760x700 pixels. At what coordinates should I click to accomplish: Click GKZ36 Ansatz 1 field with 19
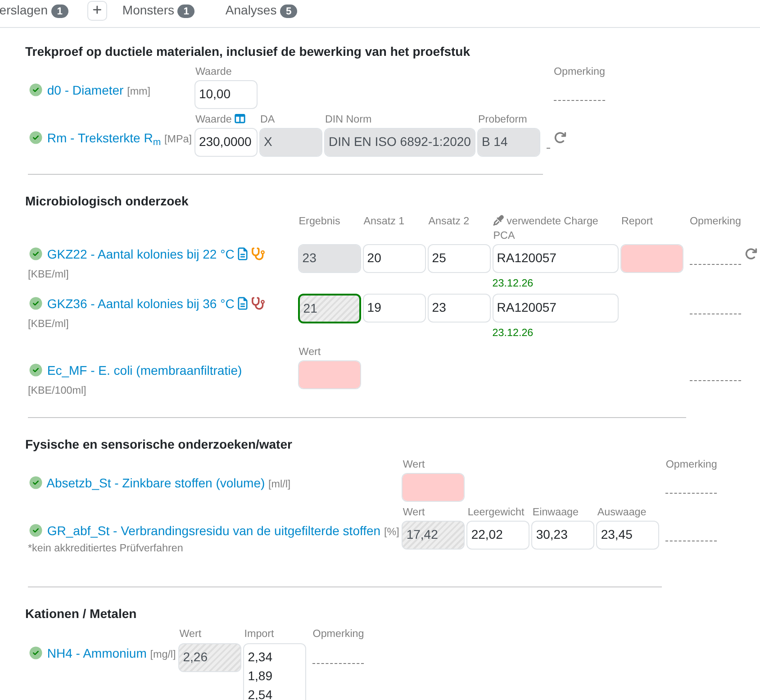(x=394, y=308)
